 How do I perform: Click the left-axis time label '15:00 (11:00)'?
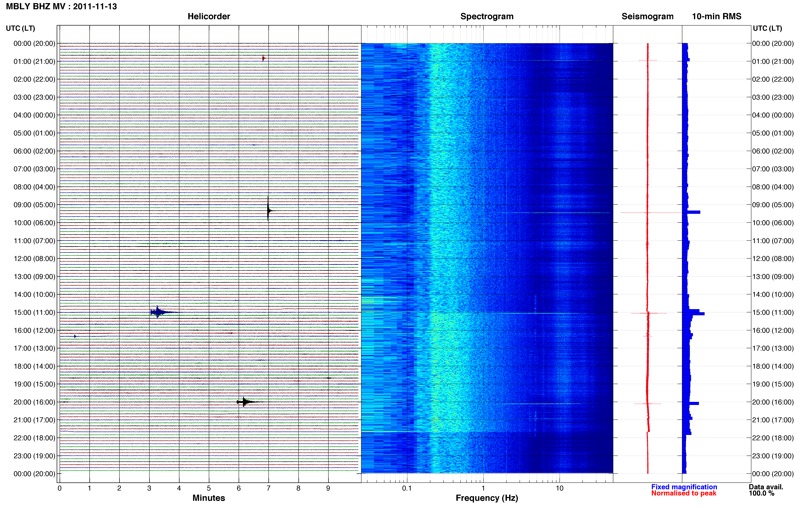[34, 312]
